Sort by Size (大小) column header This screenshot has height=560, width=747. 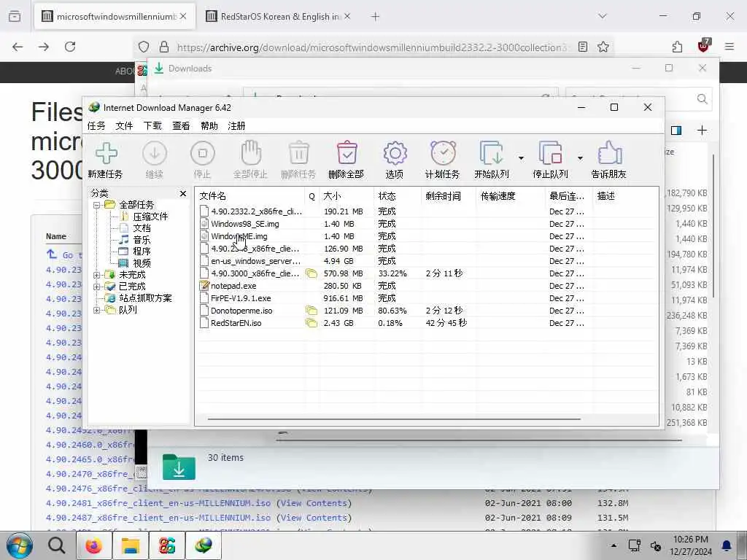[x=347, y=195]
